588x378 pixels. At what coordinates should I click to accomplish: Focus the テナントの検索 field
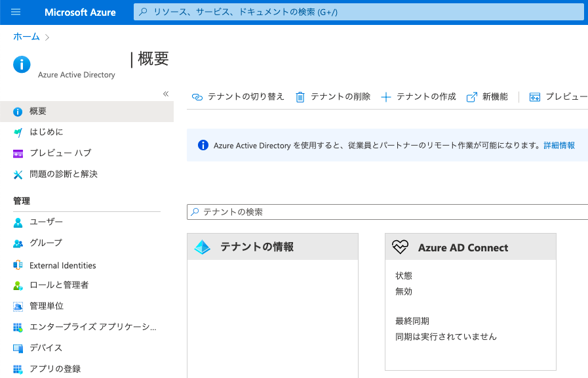[387, 212]
